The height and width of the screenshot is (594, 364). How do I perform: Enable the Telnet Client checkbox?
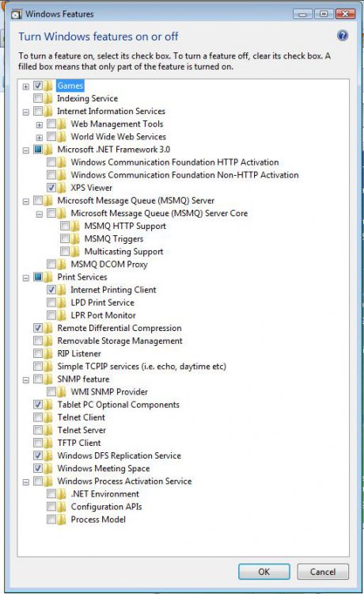(38, 417)
